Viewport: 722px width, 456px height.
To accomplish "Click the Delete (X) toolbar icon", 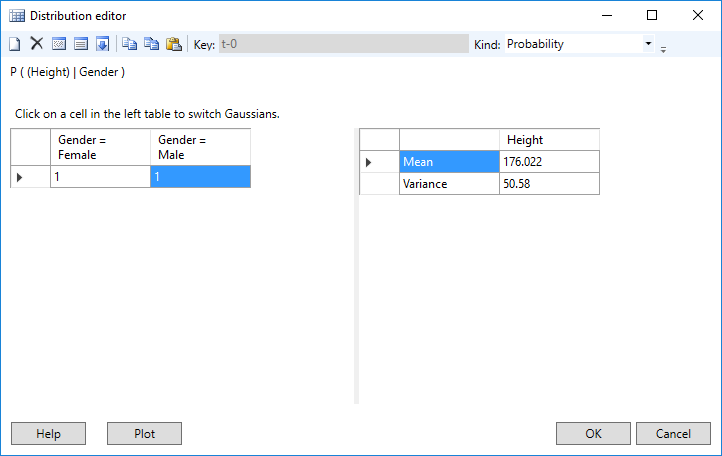I will click(36, 44).
